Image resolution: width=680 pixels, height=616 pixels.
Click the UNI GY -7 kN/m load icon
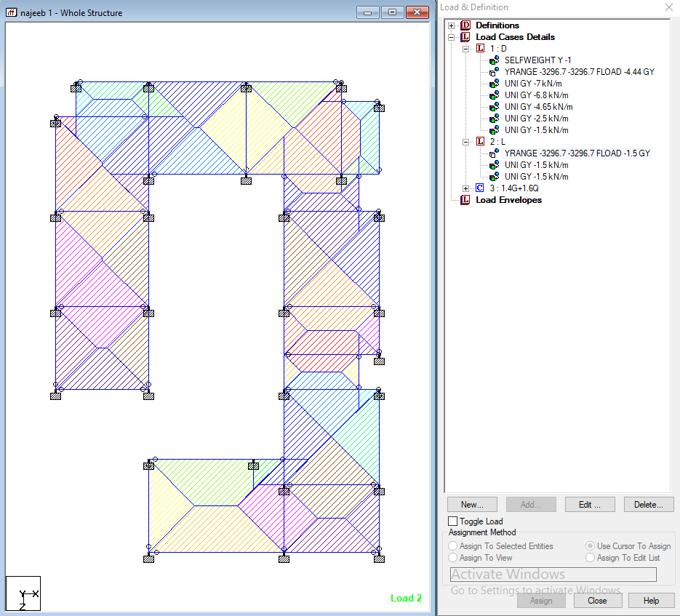[494, 84]
